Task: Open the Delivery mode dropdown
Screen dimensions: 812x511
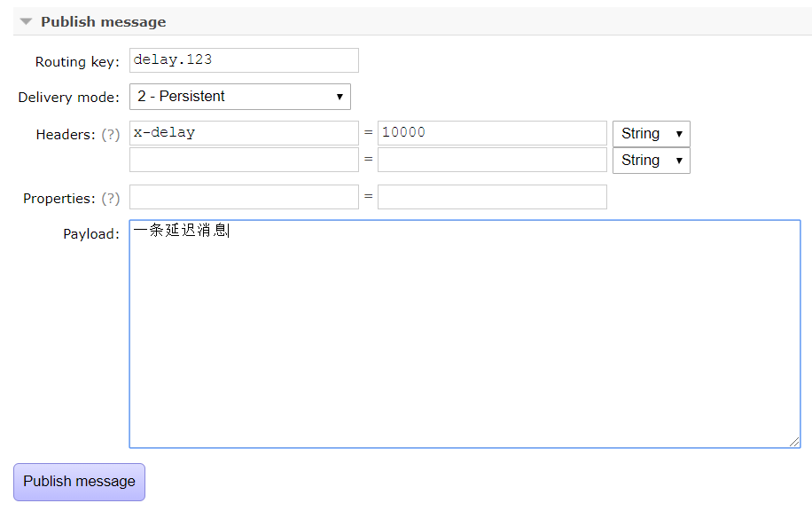Action: 239,97
